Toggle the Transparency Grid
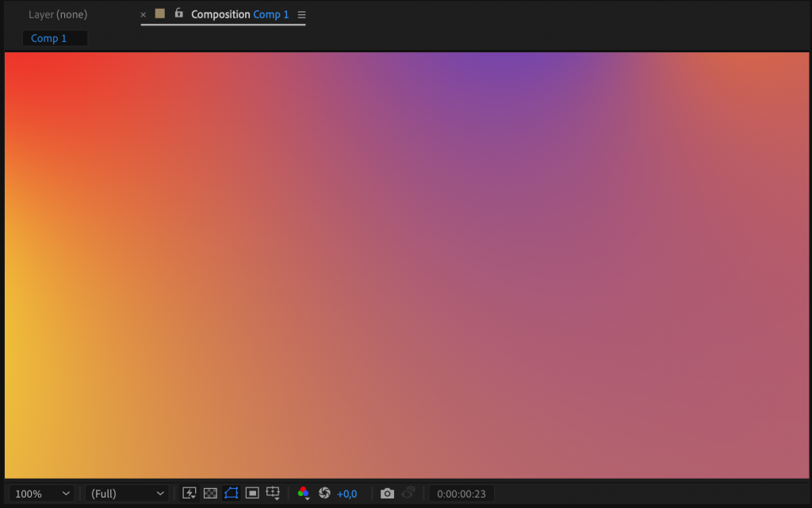Image resolution: width=812 pixels, height=508 pixels. pos(210,493)
